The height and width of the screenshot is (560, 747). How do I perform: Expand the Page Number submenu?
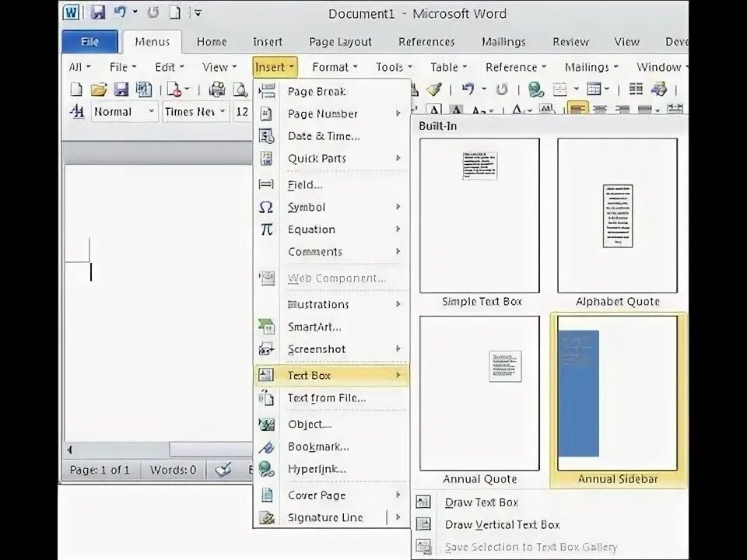(x=331, y=114)
